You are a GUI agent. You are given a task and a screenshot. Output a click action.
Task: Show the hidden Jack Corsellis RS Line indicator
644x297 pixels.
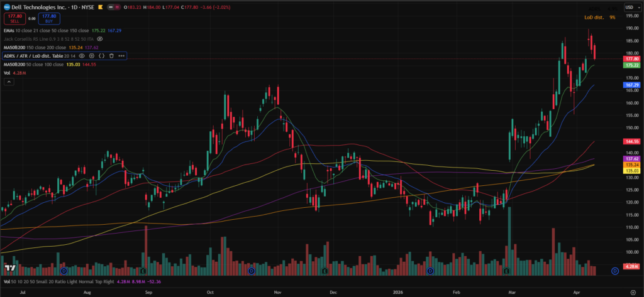pyautogui.click(x=100, y=39)
